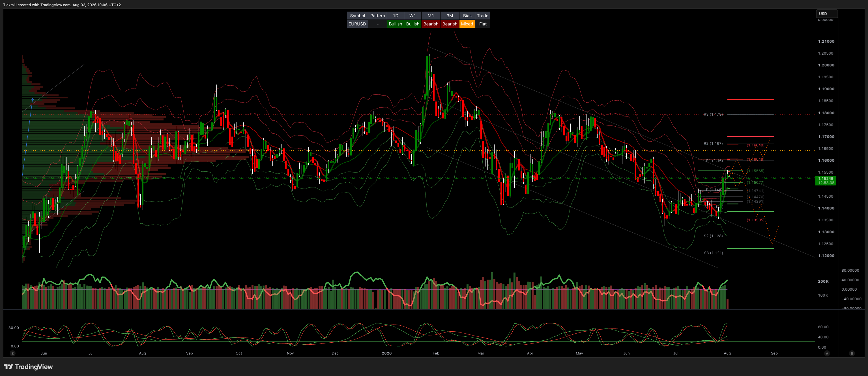Click the W1 column header
Screen dimensions: 868x376
[x=413, y=16]
